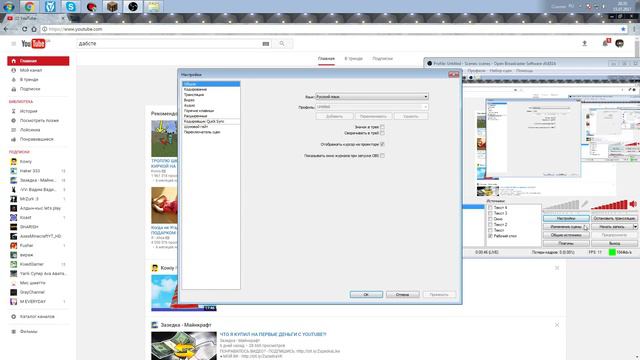640x360 pixels.
Task: Dismiss the Kowy recommendation section
Action: click(557, 268)
